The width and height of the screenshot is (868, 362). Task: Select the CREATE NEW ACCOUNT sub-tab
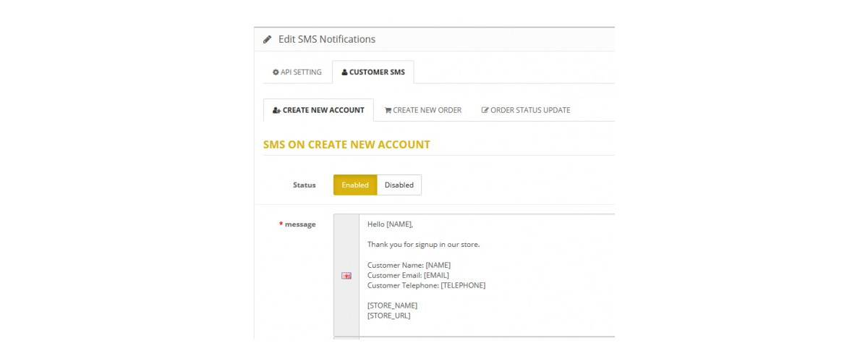coord(318,110)
